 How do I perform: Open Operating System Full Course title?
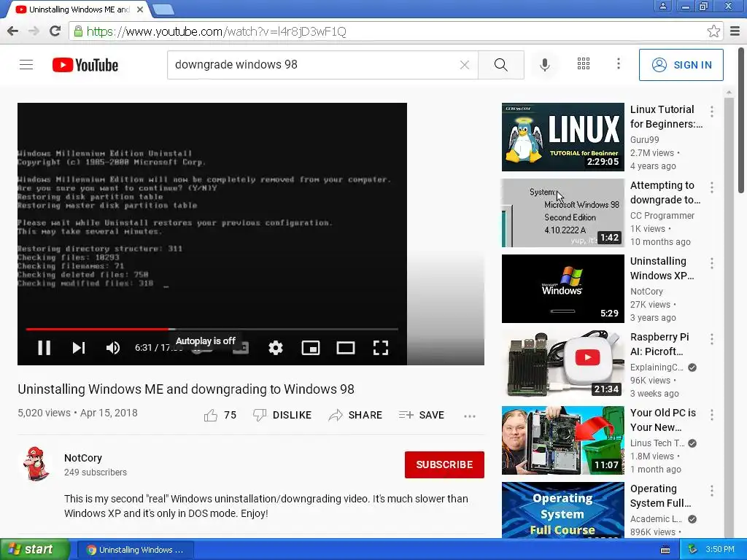(x=660, y=496)
